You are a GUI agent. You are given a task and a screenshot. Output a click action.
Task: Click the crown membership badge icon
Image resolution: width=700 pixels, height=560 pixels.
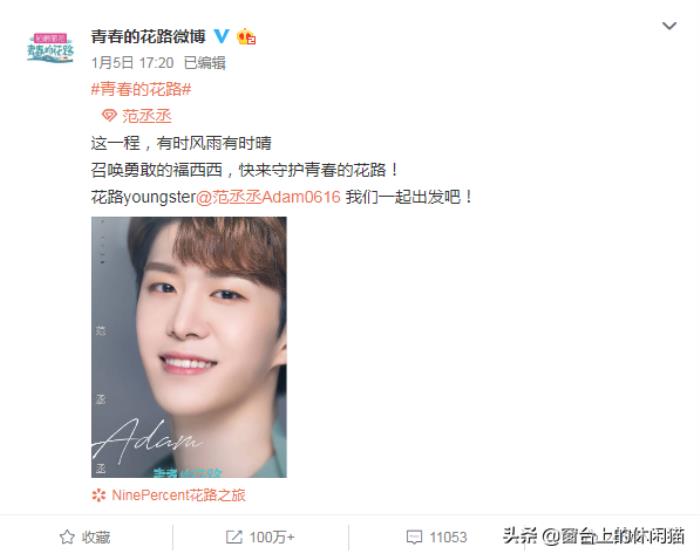[x=246, y=36]
